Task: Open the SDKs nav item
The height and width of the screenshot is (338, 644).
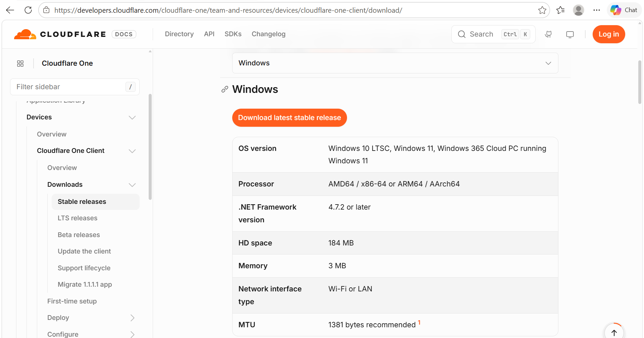Action: pos(233,34)
